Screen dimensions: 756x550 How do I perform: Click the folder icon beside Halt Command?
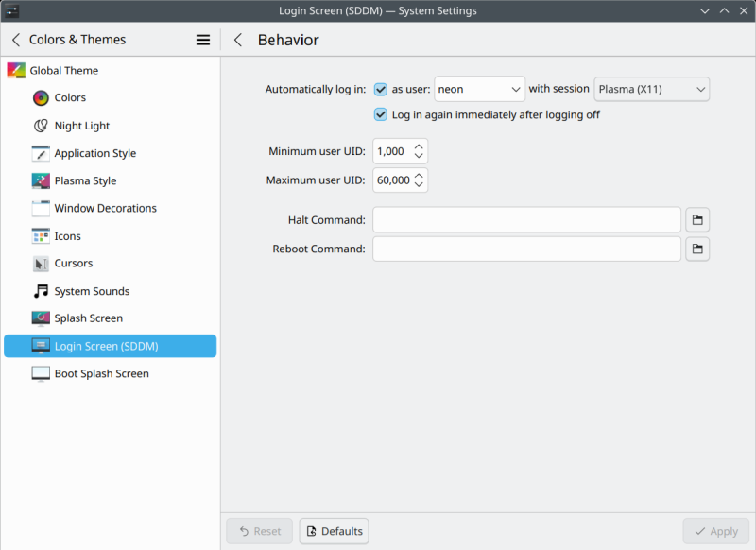[697, 219]
